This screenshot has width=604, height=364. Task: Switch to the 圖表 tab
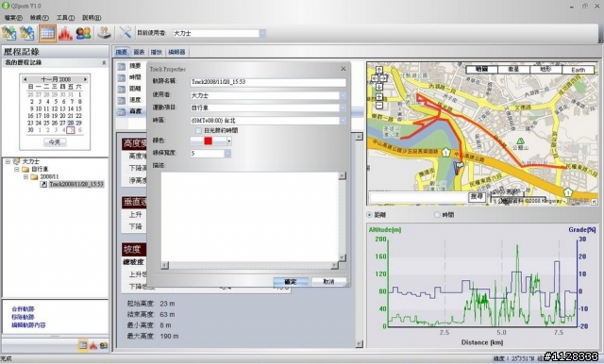tap(139, 52)
